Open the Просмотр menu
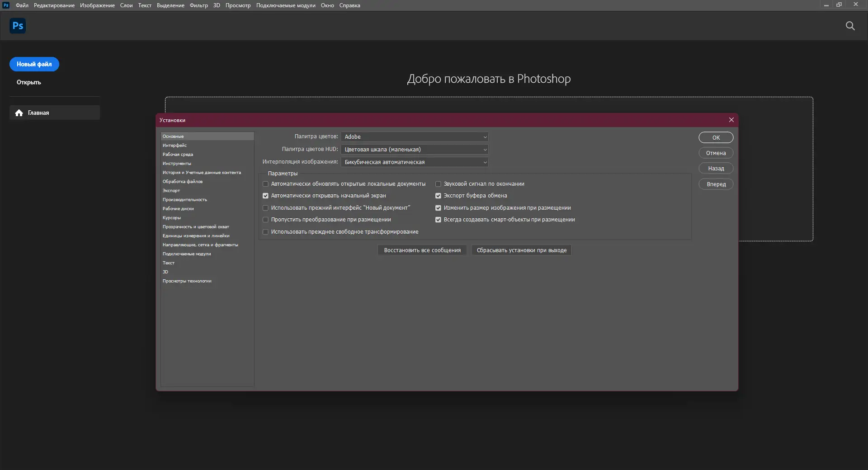The width and height of the screenshot is (868, 470). tap(238, 5)
